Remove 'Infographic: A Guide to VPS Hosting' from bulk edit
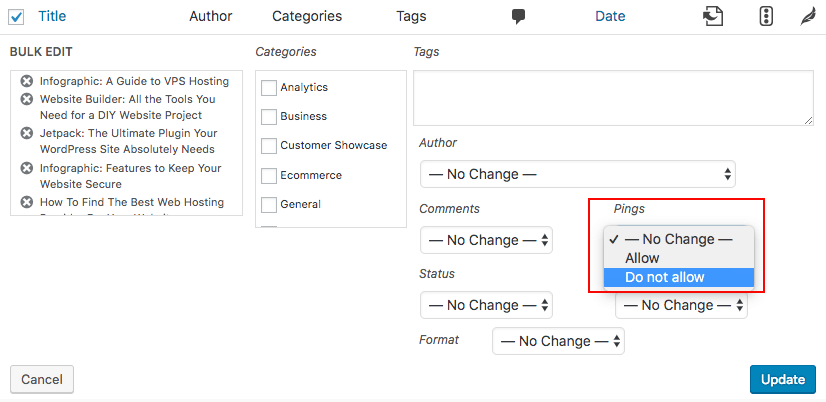Viewport: 826px width, 402px height. click(x=26, y=81)
